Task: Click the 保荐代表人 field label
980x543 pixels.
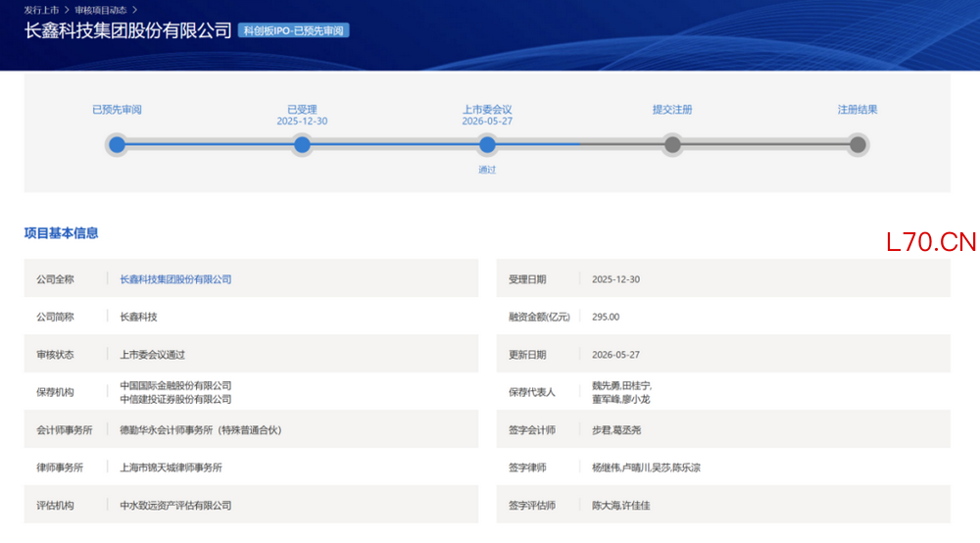Action: (x=532, y=392)
